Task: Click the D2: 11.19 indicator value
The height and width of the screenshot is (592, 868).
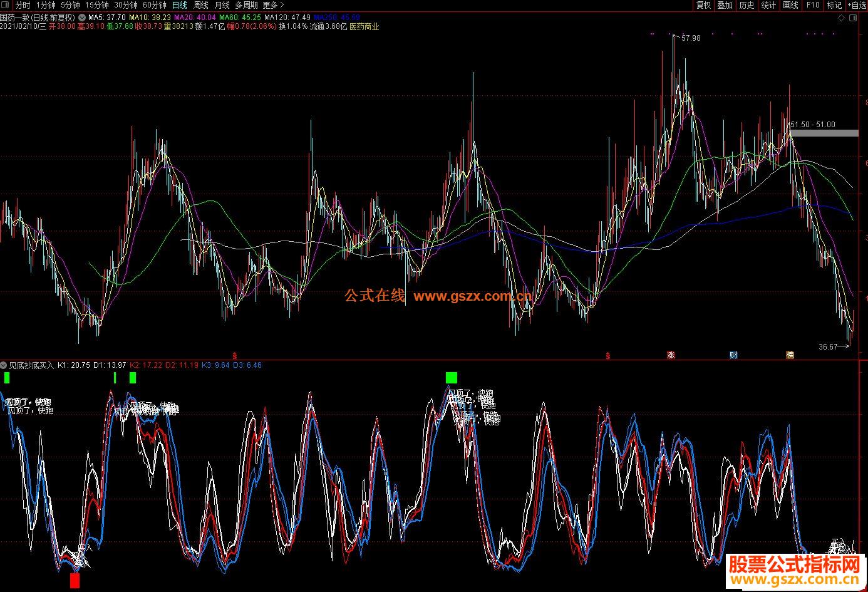Action: pos(182,365)
